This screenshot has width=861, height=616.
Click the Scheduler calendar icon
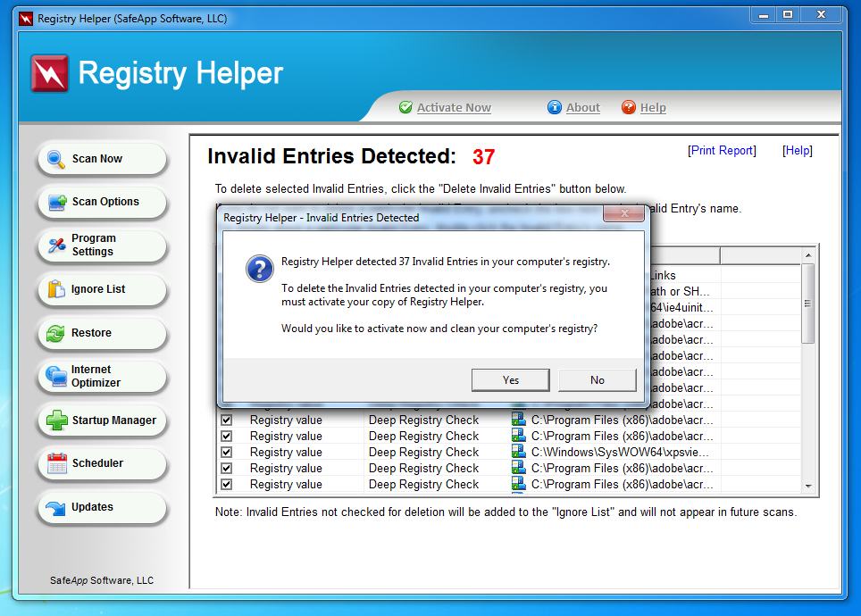tap(57, 463)
